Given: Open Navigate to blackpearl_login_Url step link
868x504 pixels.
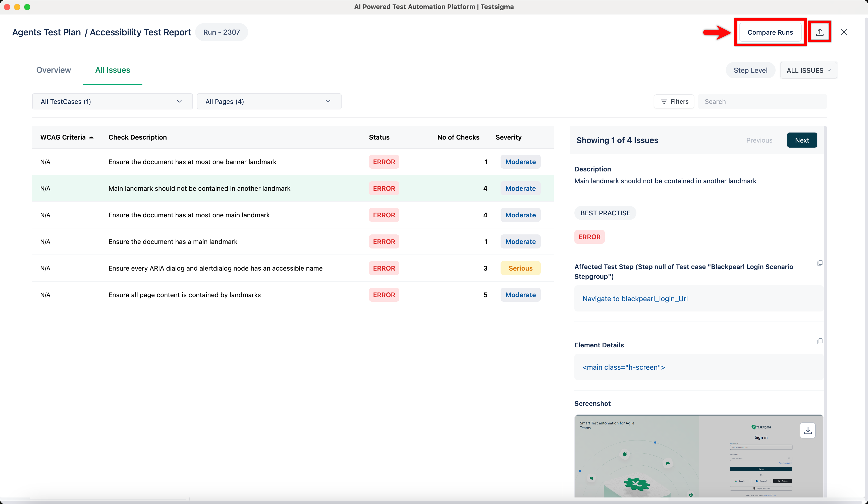Looking at the screenshot, I should click(635, 298).
